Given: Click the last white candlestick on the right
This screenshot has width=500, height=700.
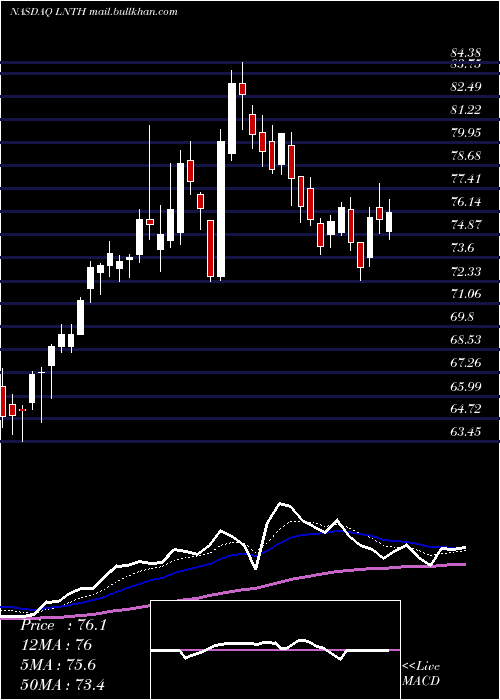Looking at the screenshot, I should coord(389,222).
